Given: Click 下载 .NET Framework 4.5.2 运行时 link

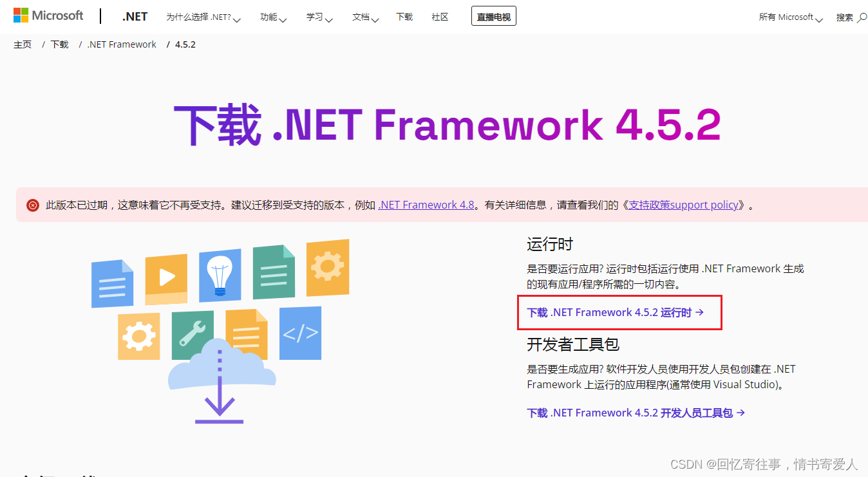Looking at the screenshot, I should [616, 312].
